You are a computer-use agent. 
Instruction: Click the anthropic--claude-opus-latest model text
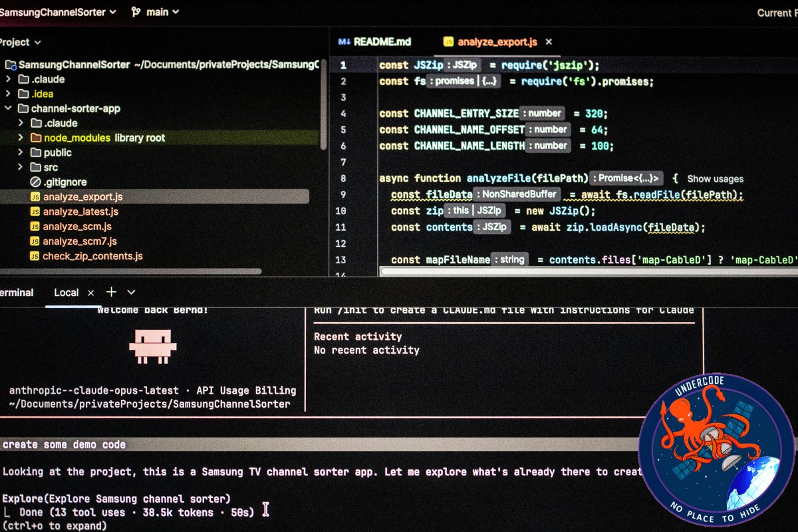(x=94, y=390)
